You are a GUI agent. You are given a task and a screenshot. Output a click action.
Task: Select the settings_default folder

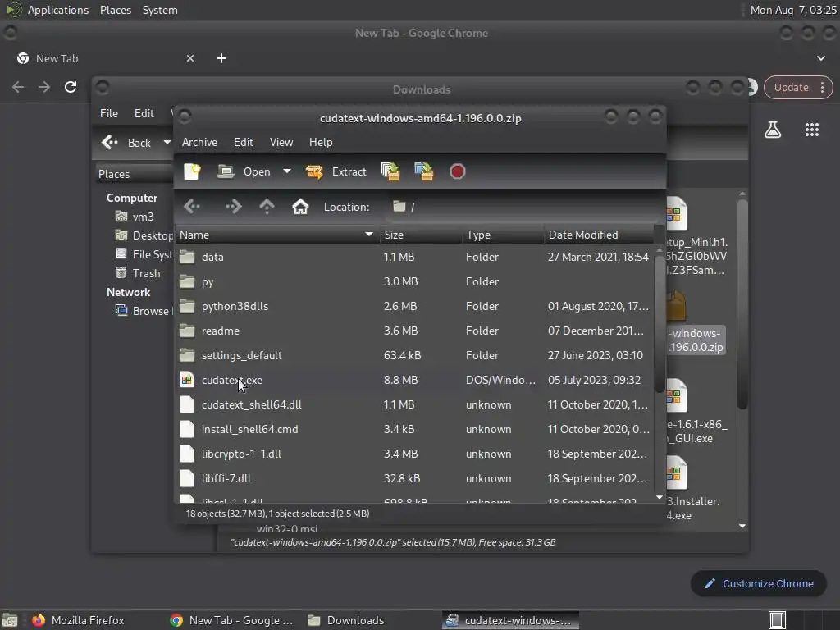tap(414, 356)
